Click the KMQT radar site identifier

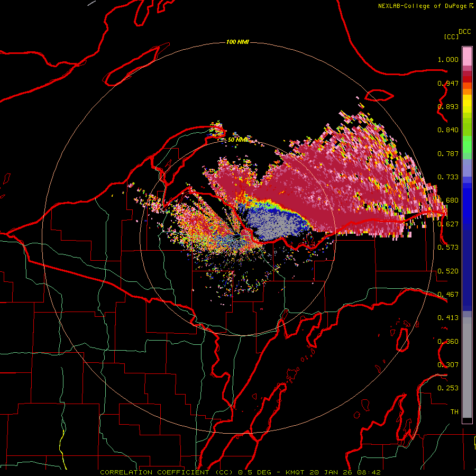(x=295, y=472)
